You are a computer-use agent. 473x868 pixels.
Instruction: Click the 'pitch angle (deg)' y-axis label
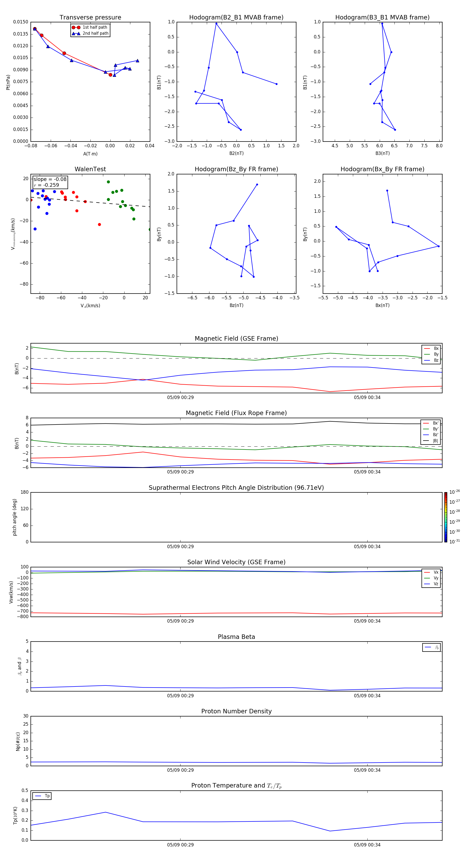coord(14,517)
